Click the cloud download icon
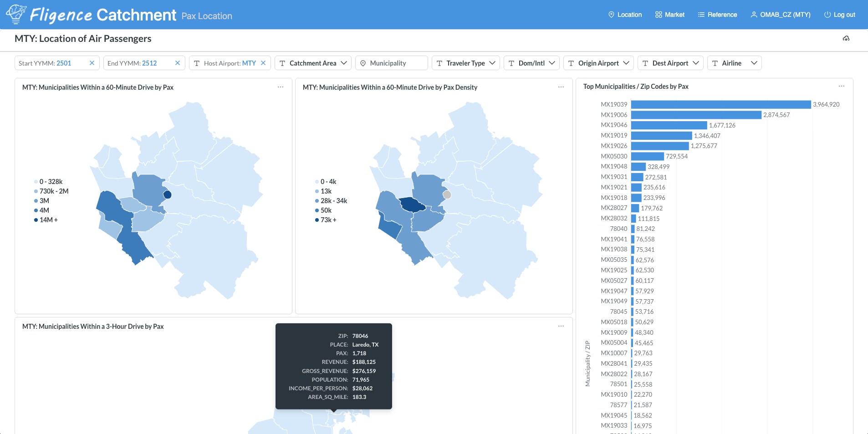Screen dimensions: 868x434 (846, 39)
